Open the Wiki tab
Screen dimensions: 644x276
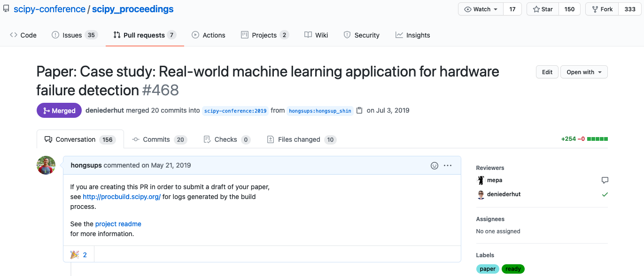click(x=316, y=35)
